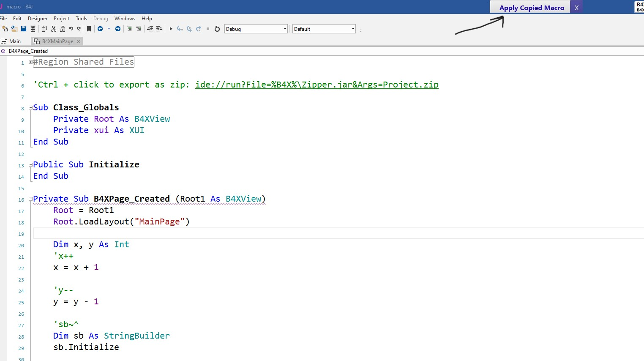Paste from the clipboard

[62, 29]
